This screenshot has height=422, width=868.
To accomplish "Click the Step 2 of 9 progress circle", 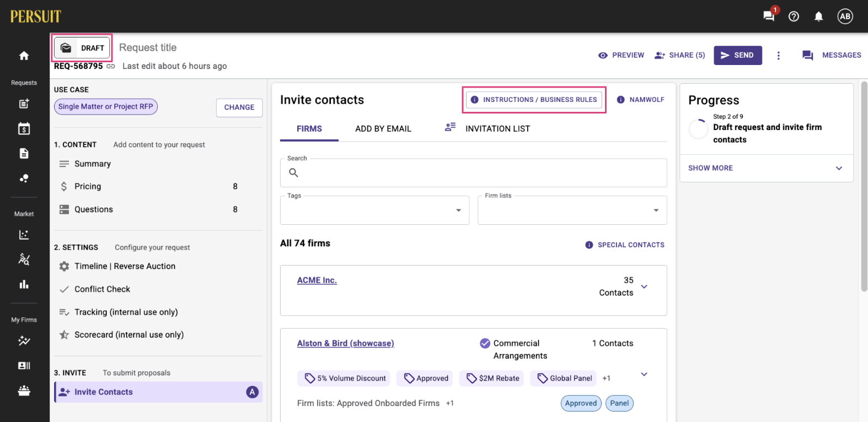I will pos(698,129).
